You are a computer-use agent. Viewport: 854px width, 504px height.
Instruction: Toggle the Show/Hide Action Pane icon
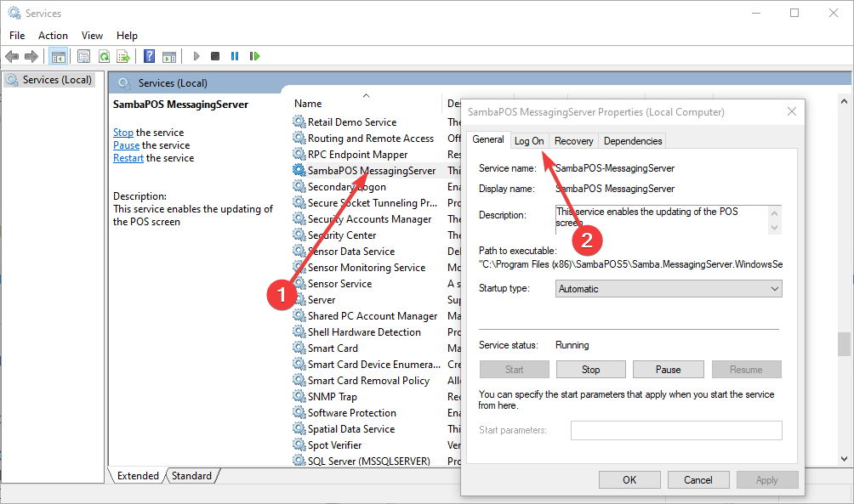point(169,56)
